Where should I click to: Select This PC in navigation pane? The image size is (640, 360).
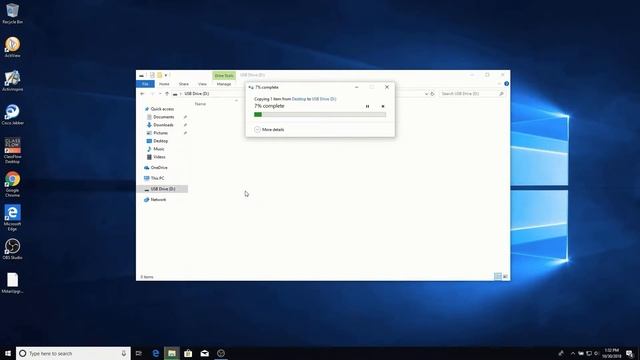[157, 178]
